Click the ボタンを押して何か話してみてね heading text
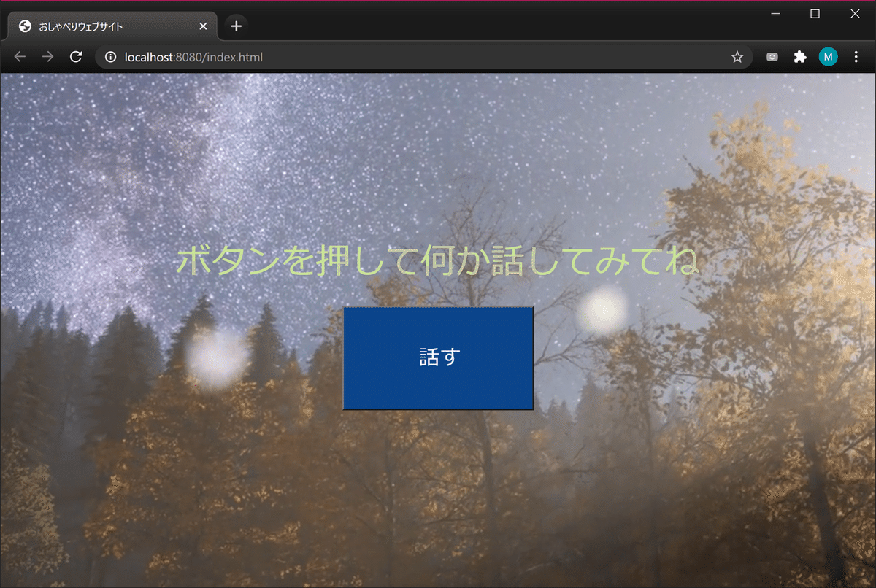 pyautogui.click(x=438, y=261)
